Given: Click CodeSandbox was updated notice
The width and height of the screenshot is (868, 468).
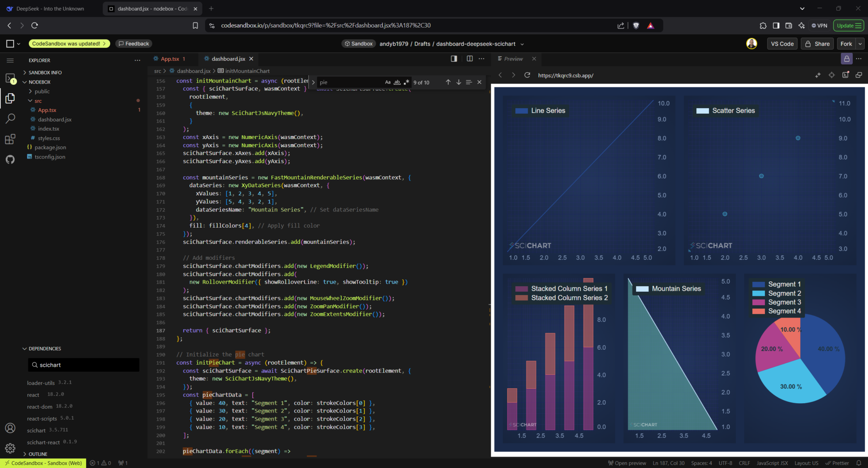Looking at the screenshot, I should 69,44.
